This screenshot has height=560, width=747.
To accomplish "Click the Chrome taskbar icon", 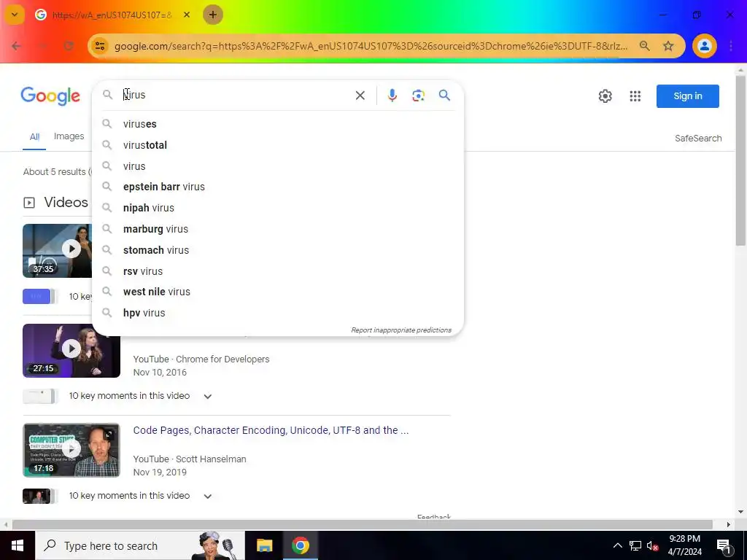I will tap(301, 545).
